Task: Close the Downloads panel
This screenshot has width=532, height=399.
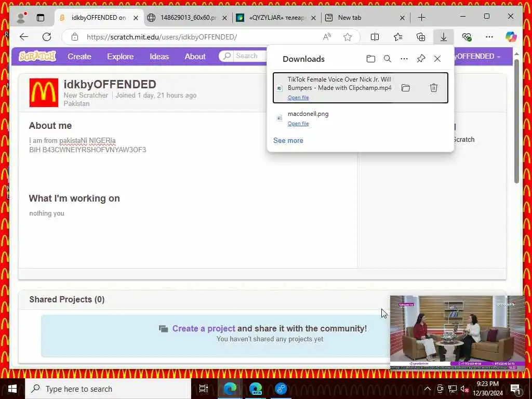Action: tap(437, 59)
